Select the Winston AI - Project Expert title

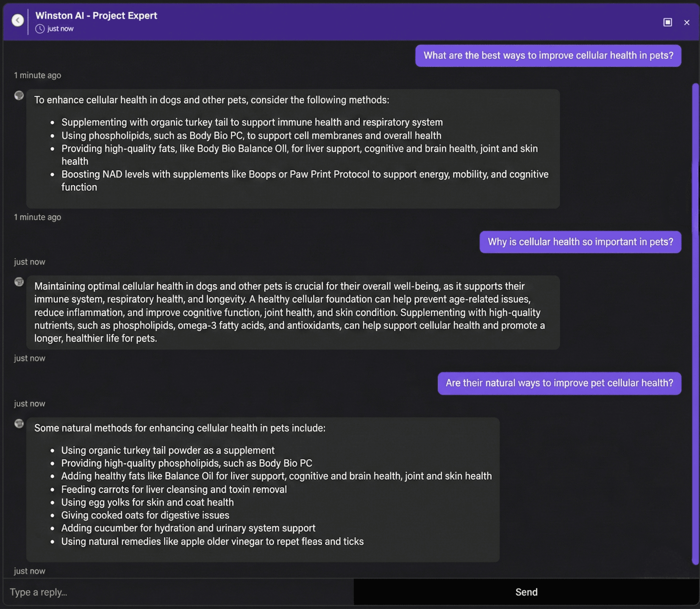96,15
